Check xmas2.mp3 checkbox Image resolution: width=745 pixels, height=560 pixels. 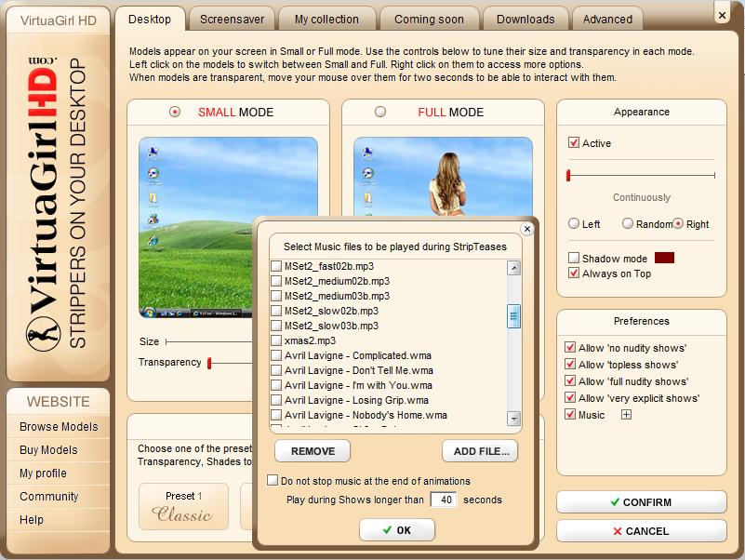[276, 340]
